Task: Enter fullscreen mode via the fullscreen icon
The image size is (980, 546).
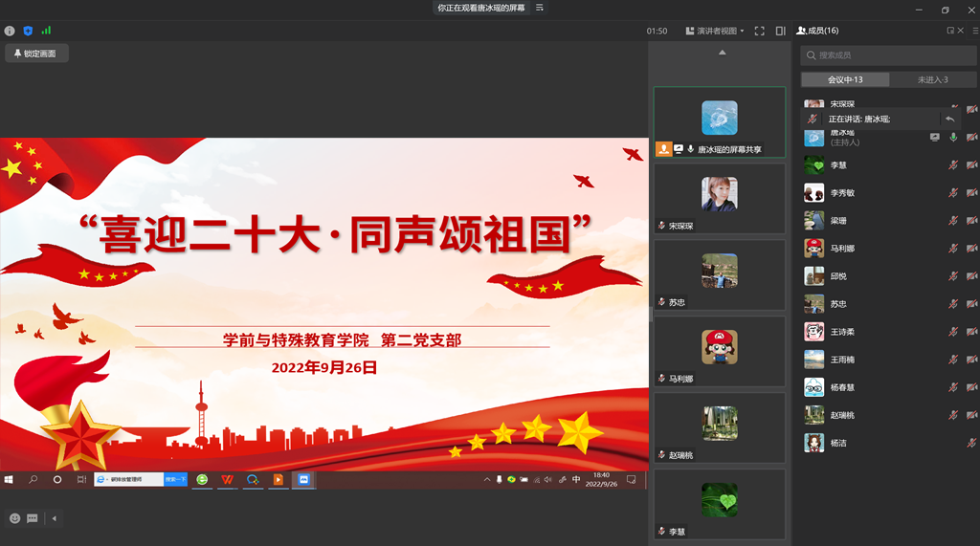Action: point(759,31)
